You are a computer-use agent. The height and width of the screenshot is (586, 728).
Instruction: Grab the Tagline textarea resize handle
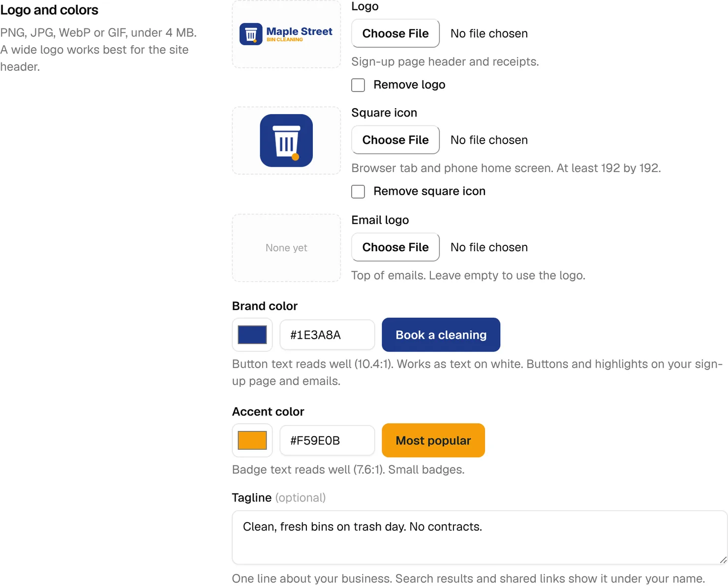tap(723, 560)
